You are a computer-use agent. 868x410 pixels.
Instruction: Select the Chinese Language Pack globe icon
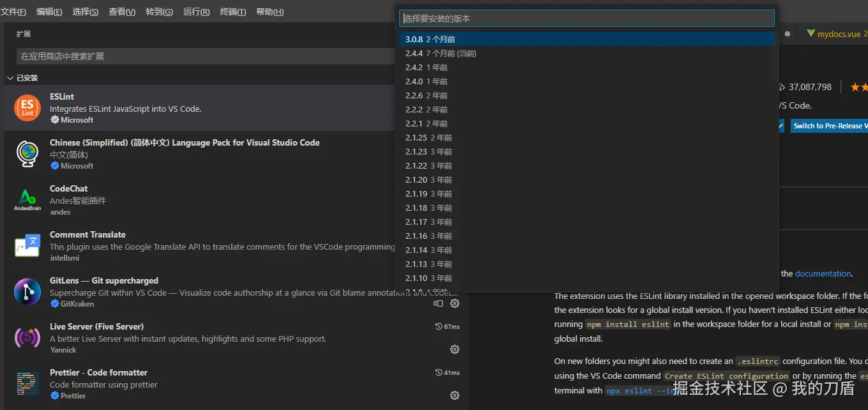pyautogui.click(x=27, y=154)
